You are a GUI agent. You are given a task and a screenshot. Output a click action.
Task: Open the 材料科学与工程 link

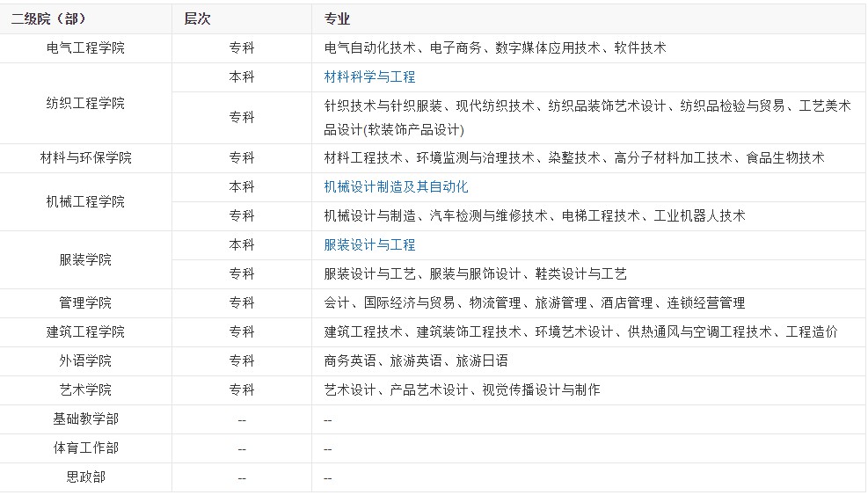click(x=369, y=77)
